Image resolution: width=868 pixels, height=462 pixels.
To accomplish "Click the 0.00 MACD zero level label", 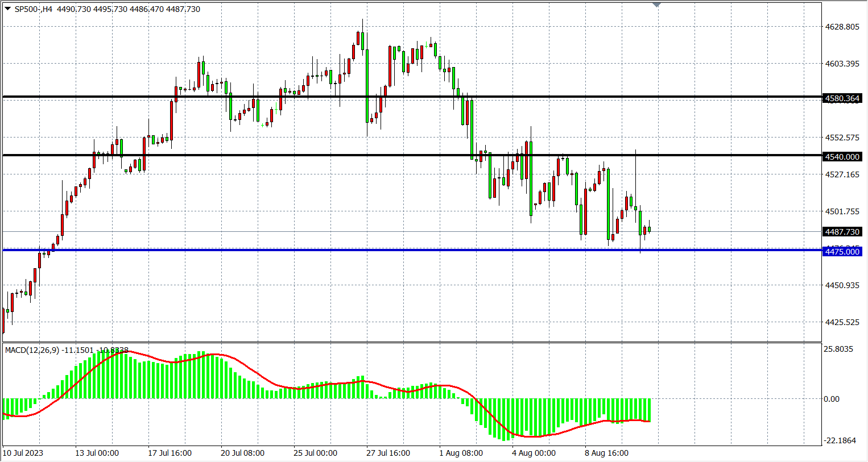I will (831, 399).
